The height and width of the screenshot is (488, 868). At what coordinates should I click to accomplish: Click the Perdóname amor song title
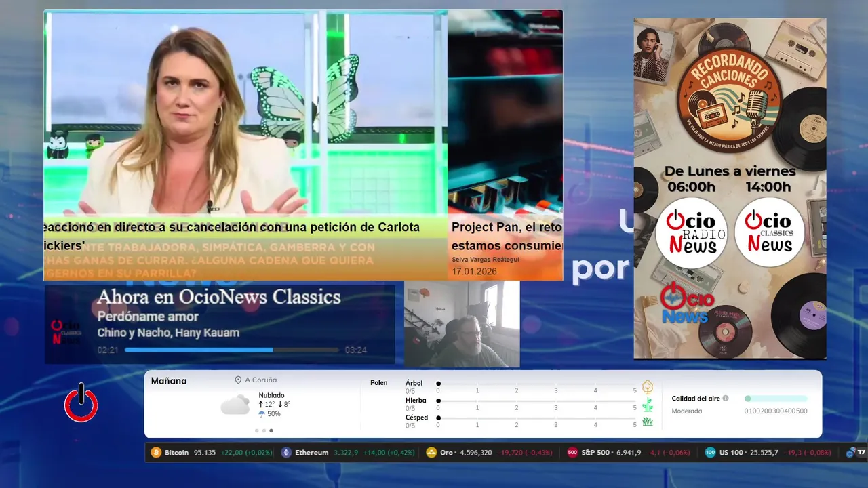[148, 317]
